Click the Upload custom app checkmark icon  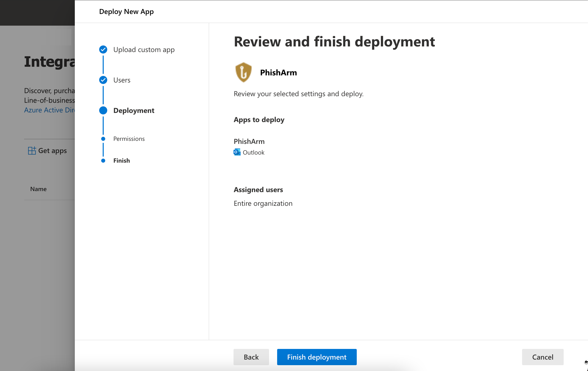103,49
